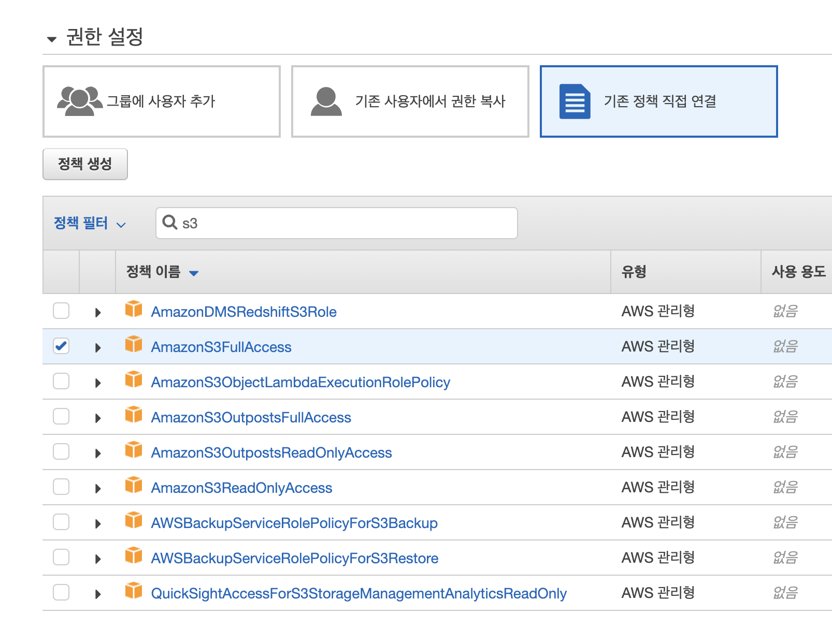Expand the AmazonS3ObjectLambdaExecutionRolePolicy row details
This screenshot has width=832, height=644.
98,383
